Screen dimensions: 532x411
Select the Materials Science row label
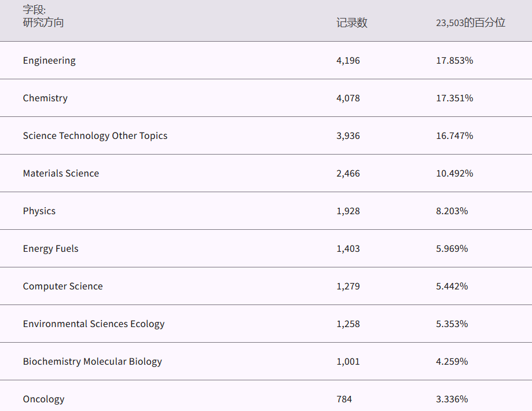point(61,174)
